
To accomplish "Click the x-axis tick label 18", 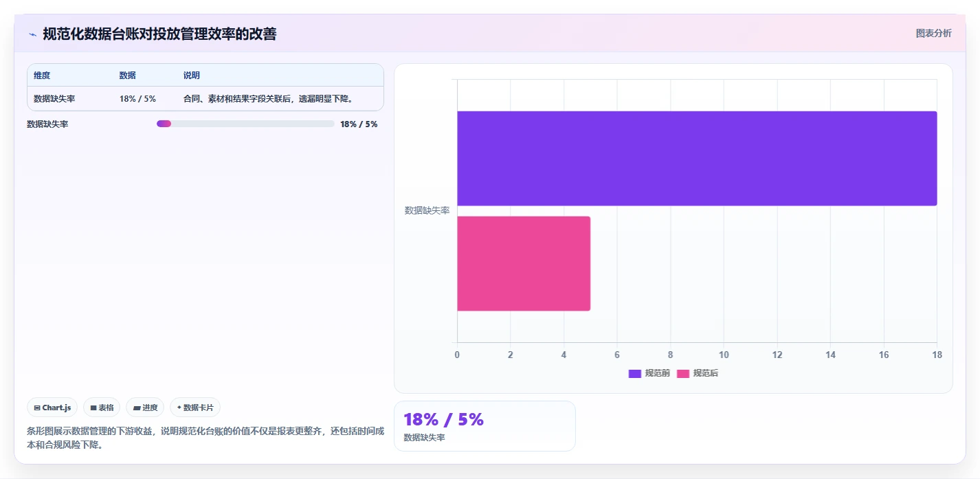I will [937, 355].
